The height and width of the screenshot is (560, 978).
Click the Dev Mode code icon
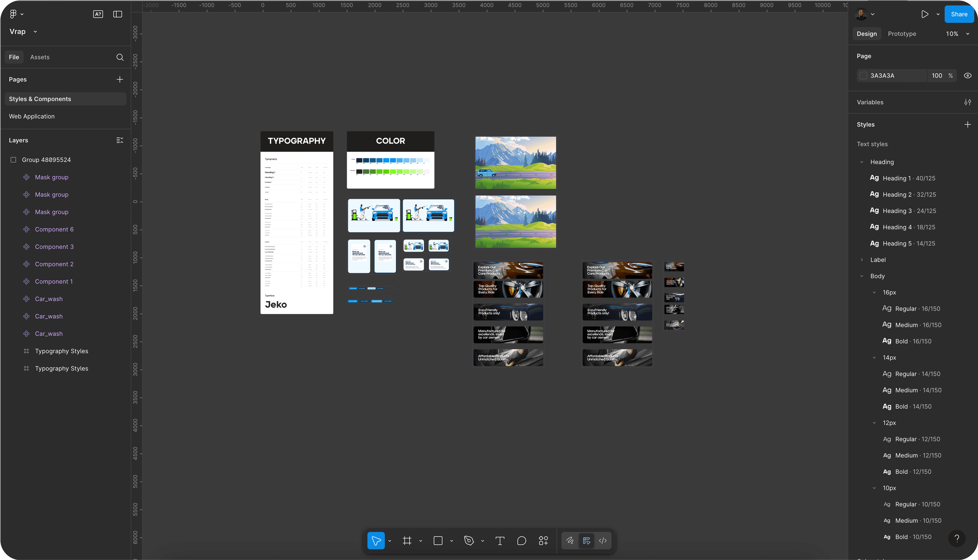click(x=603, y=541)
